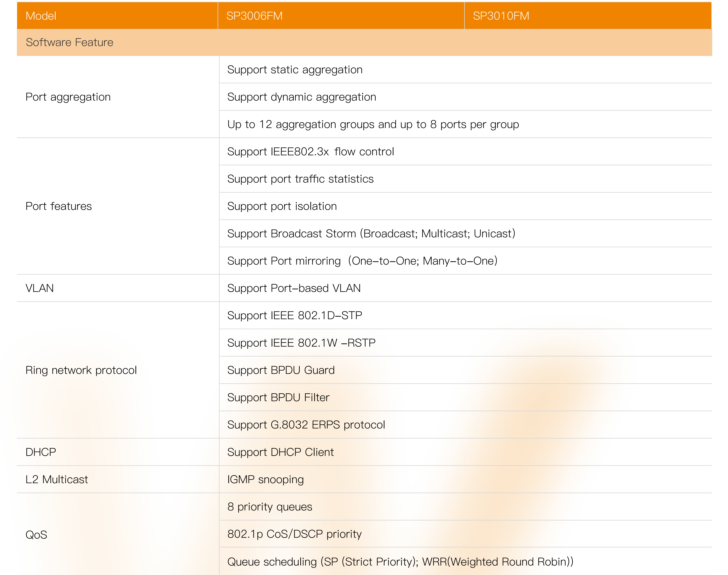Click Ring network protocol label
This screenshot has height=575, width=728.
pyautogui.click(x=81, y=370)
